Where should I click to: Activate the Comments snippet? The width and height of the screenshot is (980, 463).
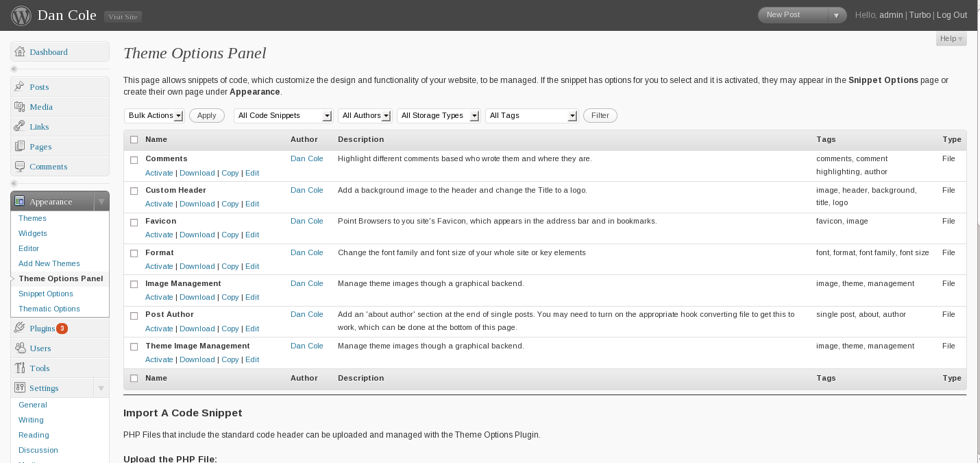click(159, 173)
